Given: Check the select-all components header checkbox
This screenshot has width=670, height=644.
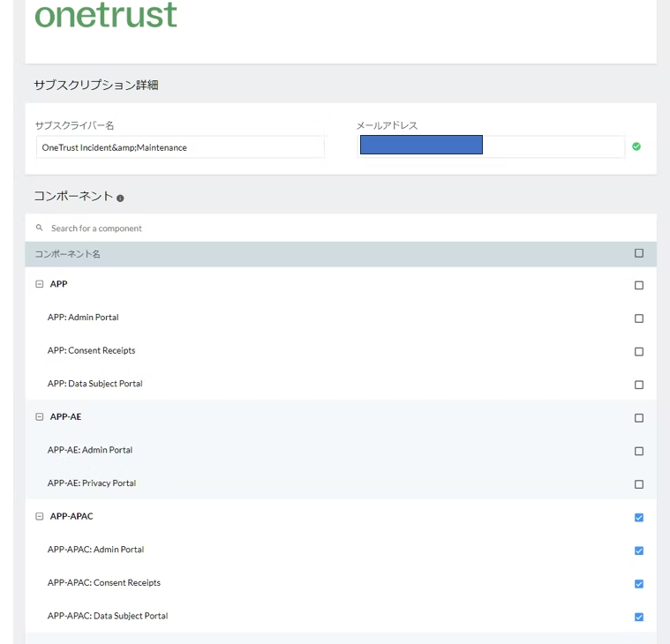Looking at the screenshot, I should point(639,253).
